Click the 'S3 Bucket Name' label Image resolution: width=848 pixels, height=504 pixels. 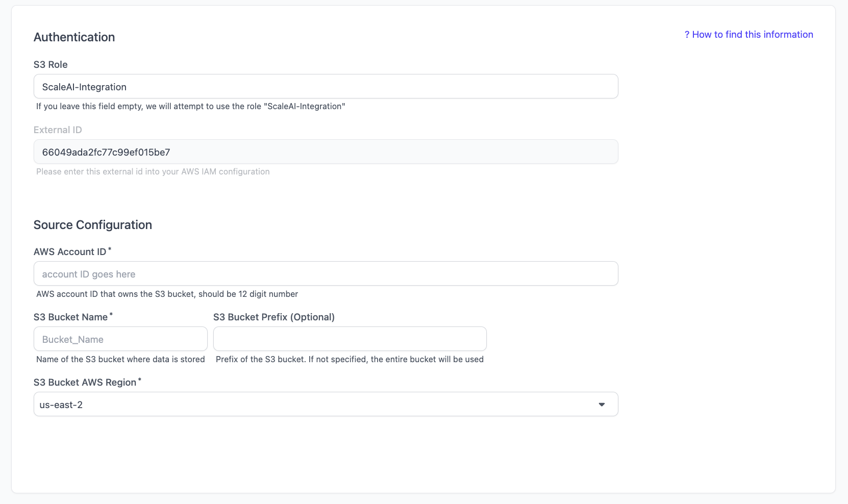coord(70,317)
